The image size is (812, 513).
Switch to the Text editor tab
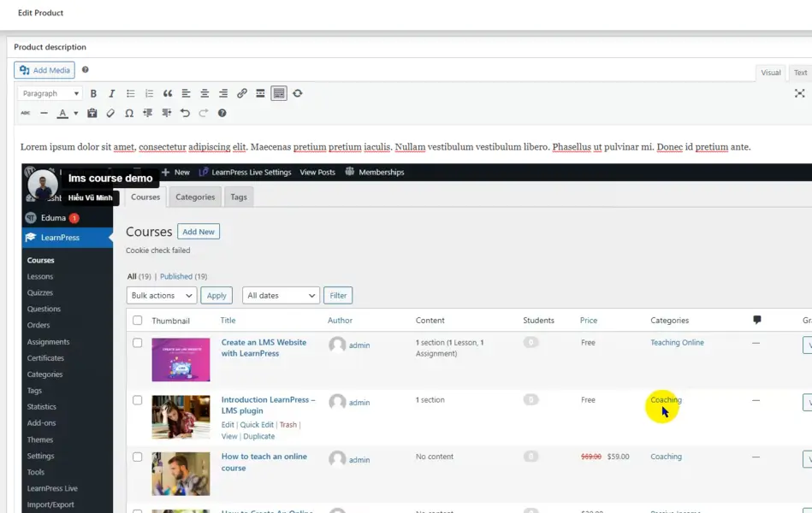[x=800, y=73]
